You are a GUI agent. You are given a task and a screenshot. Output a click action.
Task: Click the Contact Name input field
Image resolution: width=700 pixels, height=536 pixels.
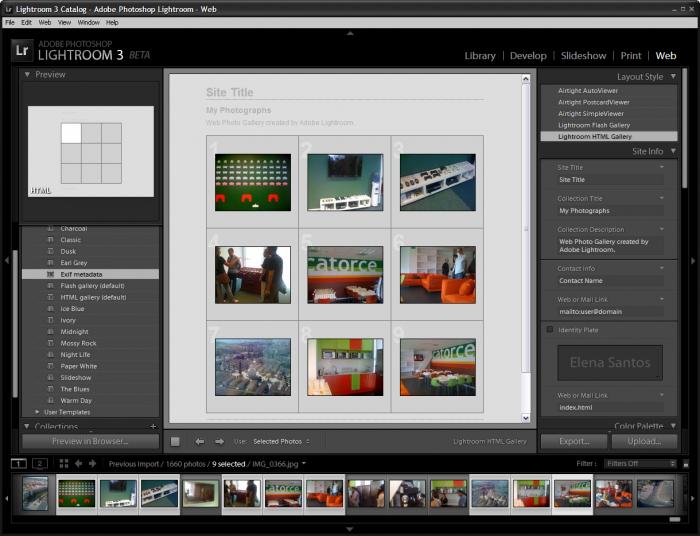pos(610,281)
